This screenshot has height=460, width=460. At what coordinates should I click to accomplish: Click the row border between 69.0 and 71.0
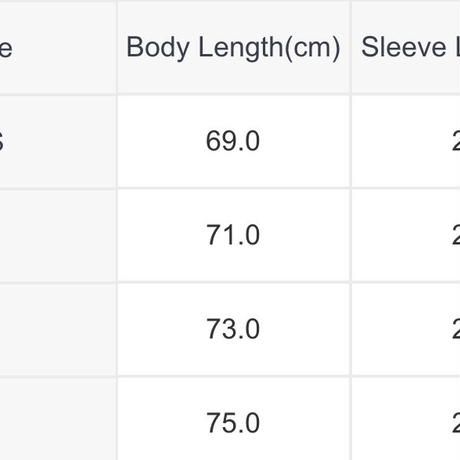(x=233, y=188)
